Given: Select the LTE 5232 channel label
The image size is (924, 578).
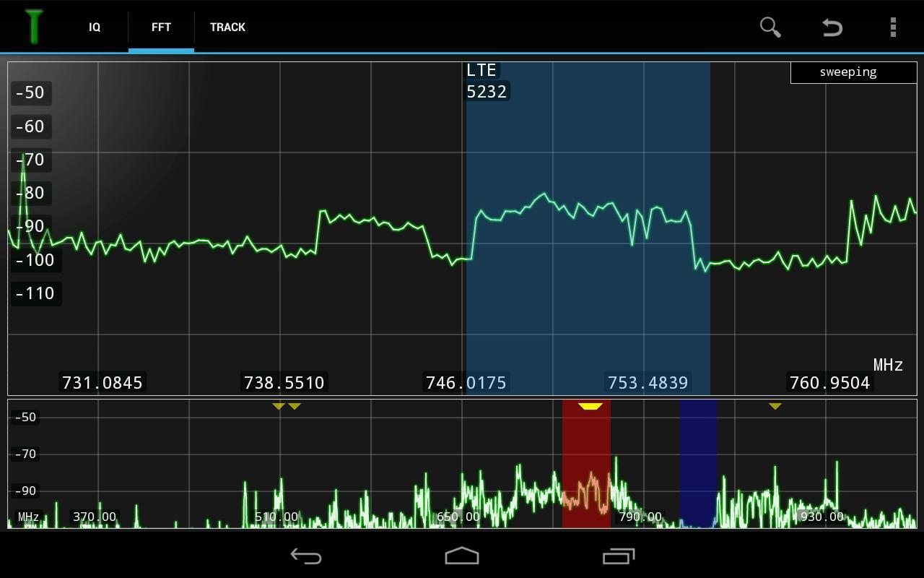Looking at the screenshot, I should [x=486, y=81].
